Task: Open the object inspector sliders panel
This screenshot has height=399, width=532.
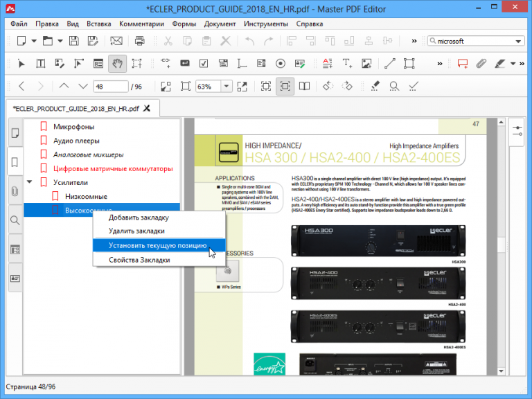Action: tap(517, 132)
